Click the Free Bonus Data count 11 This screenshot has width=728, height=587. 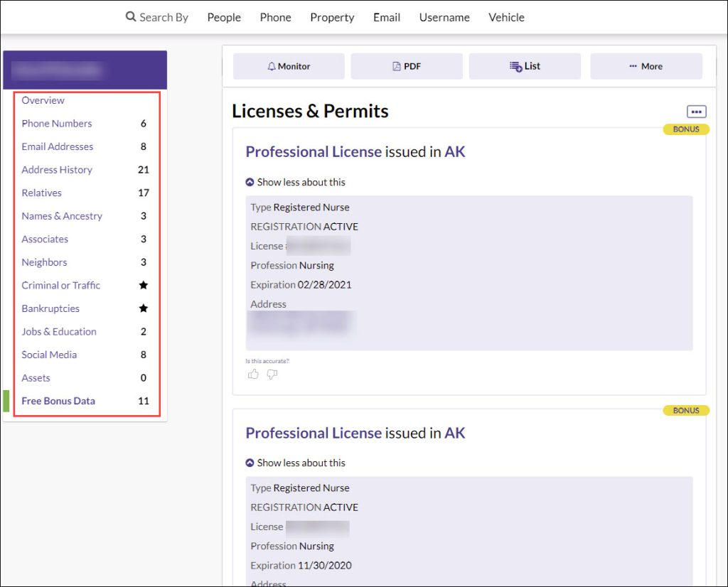144,401
